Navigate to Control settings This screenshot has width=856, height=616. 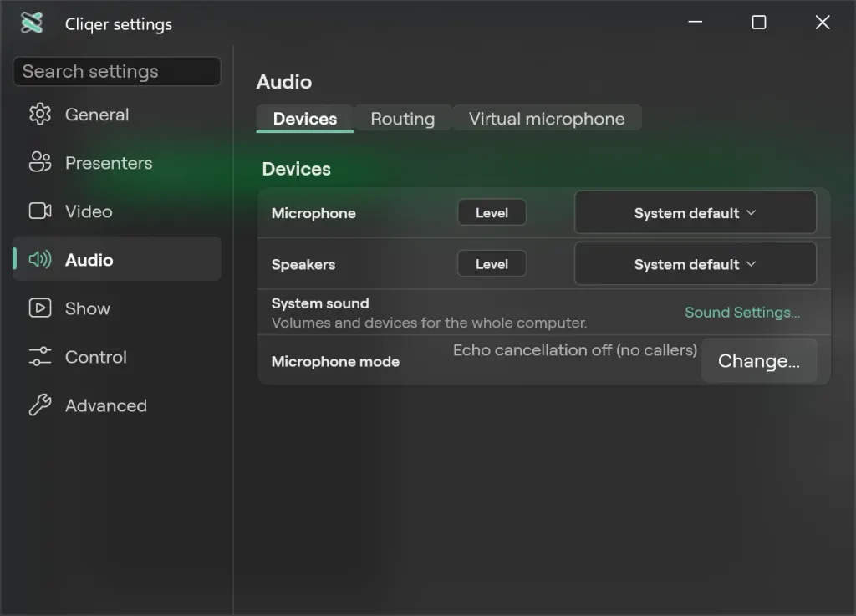point(117,357)
